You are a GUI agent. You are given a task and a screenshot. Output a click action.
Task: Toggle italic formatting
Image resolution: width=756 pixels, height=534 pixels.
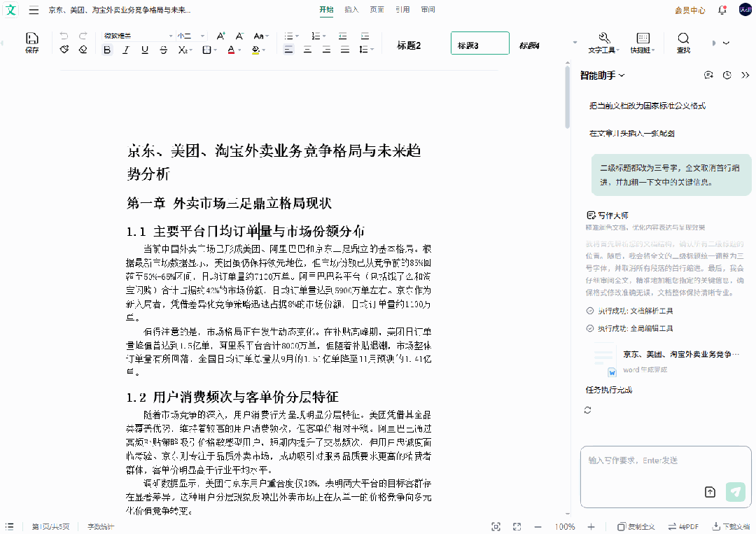pyautogui.click(x=126, y=50)
